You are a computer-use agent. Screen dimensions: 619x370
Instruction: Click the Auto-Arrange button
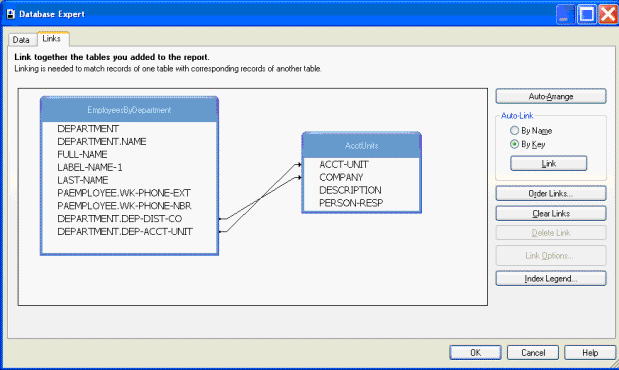click(551, 96)
